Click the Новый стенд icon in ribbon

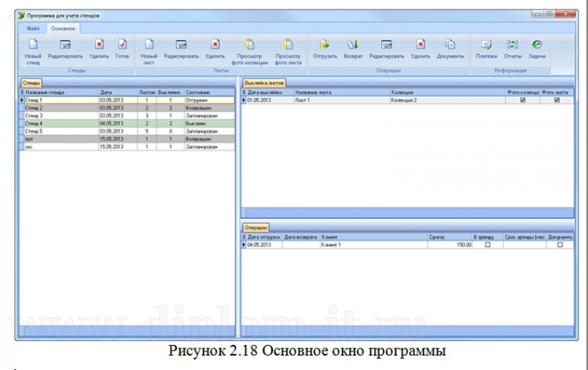click(33, 44)
